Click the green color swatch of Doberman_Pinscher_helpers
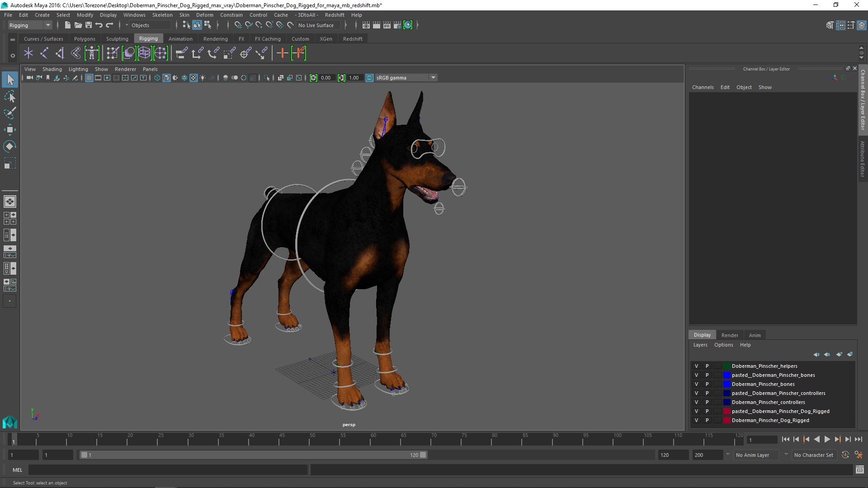The width and height of the screenshot is (868, 488). tap(726, 366)
